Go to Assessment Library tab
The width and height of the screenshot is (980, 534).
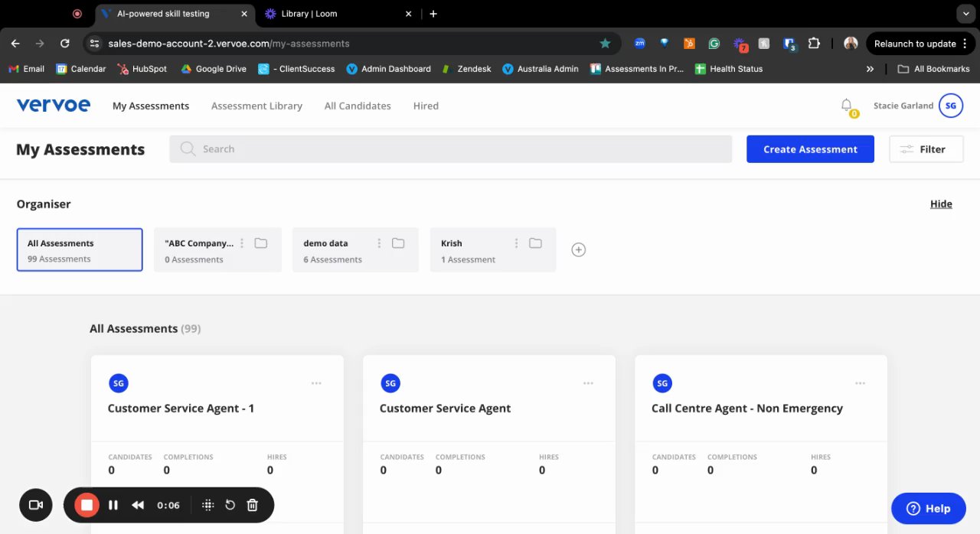tap(256, 106)
